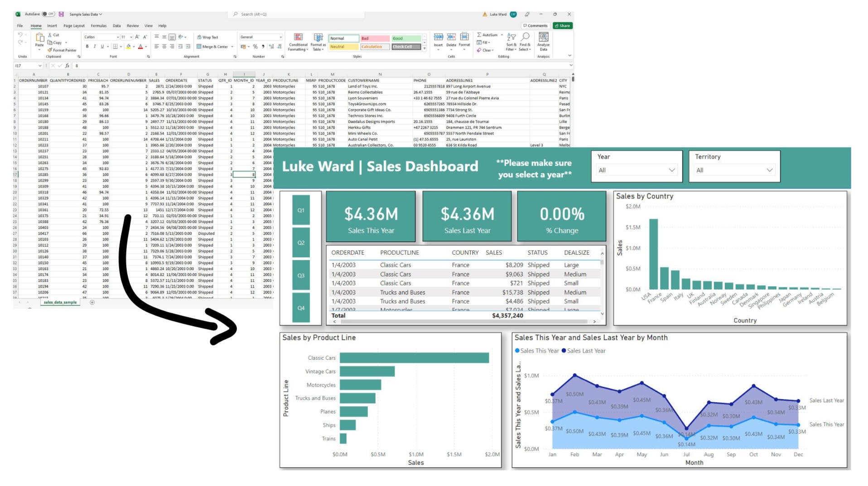Open Format as Table
Viewport: 868px width, 486px height.
tap(318, 38)
